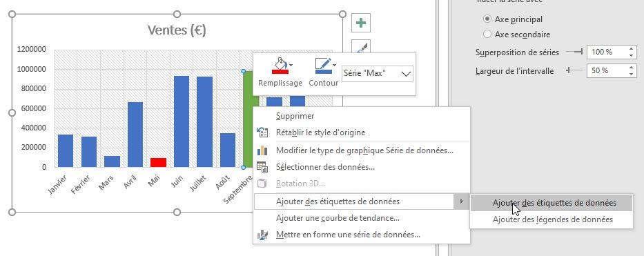Increase Largeur de l'intervalle with the up arrow
Image resolution: width=644 pixels, height=256 pixels.
click(632, 68)
